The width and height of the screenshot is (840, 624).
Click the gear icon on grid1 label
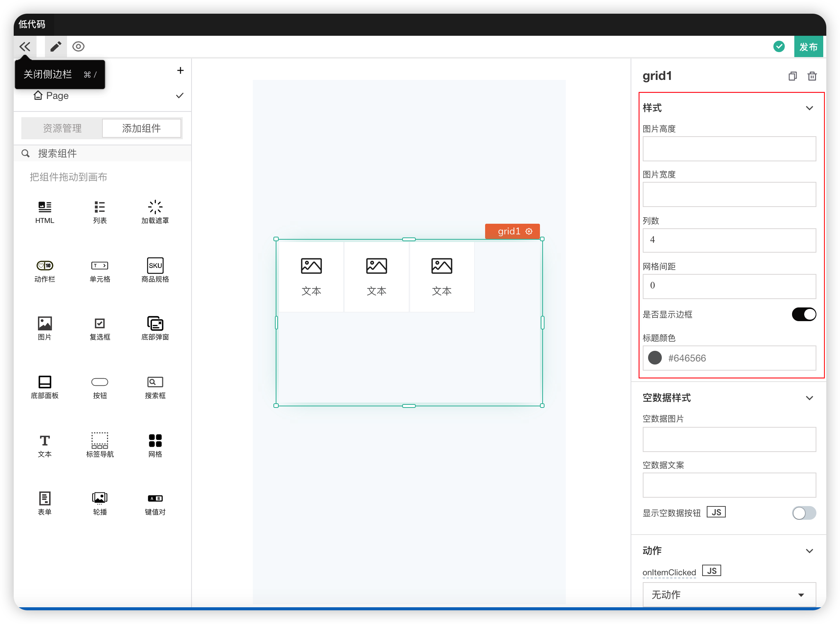point(529,231)
